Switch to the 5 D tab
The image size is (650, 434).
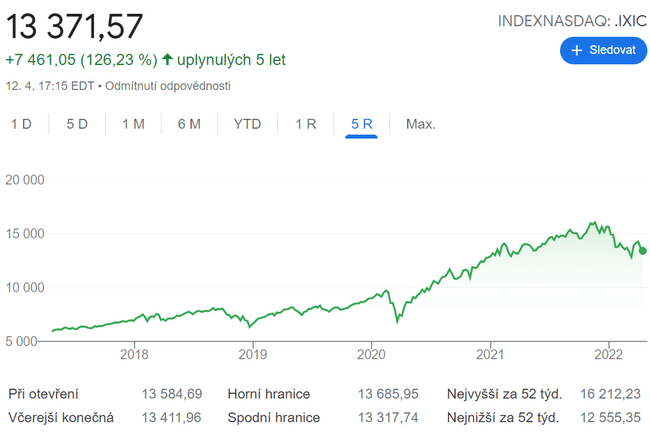tap(77, 124)
